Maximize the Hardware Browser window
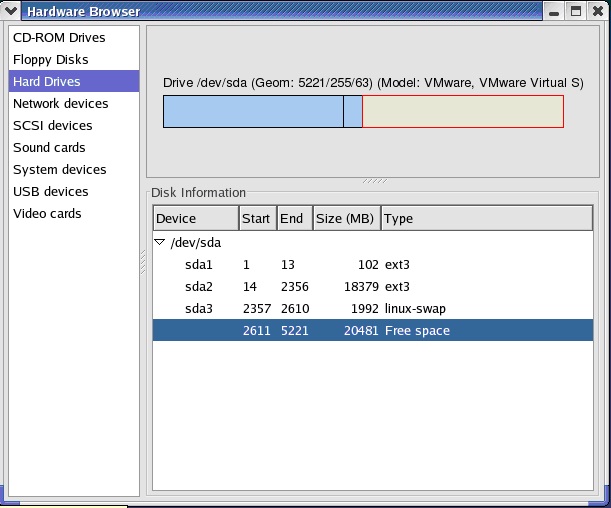Screen dimensions: 611x508 coord(575,11)
